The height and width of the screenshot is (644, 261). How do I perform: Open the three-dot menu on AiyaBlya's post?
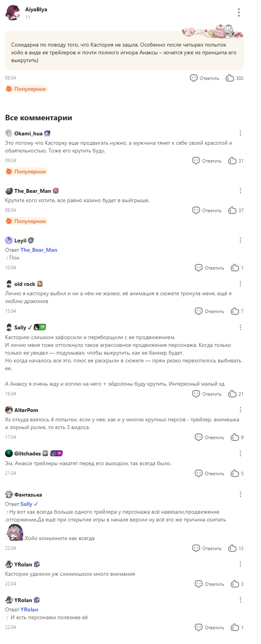(x=239, y=12)
